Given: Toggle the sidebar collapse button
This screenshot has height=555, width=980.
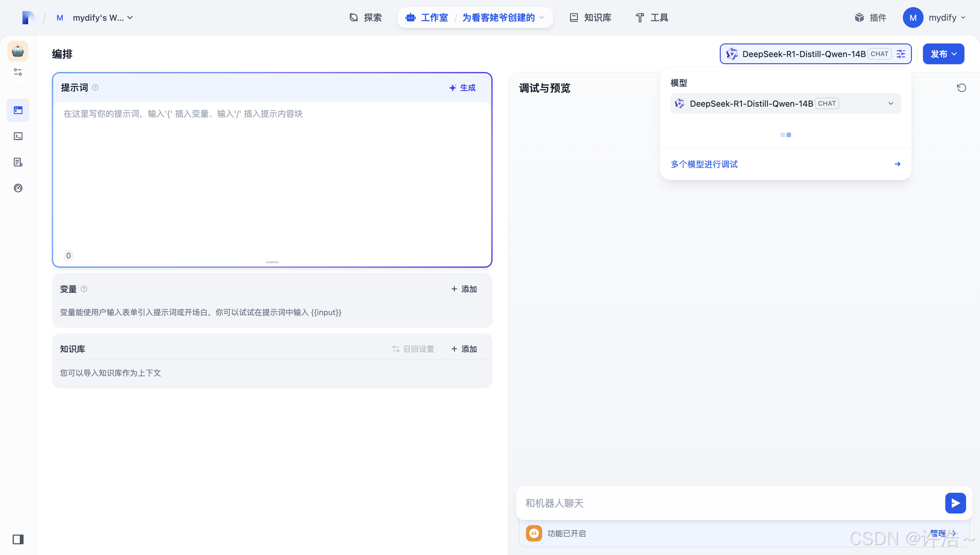Looking at the screenshot, I should click(18, 539).
